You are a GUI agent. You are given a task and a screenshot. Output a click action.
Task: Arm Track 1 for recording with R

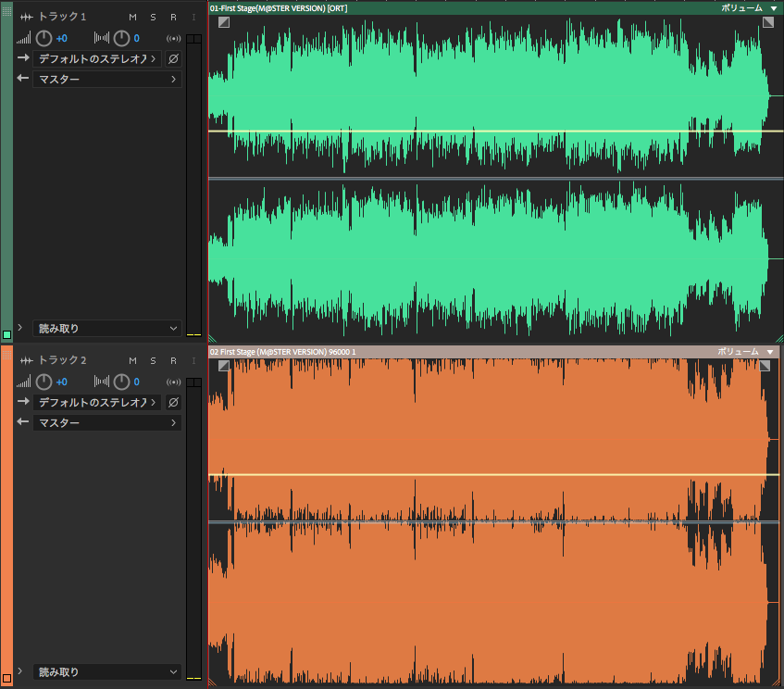click(173, 17)
